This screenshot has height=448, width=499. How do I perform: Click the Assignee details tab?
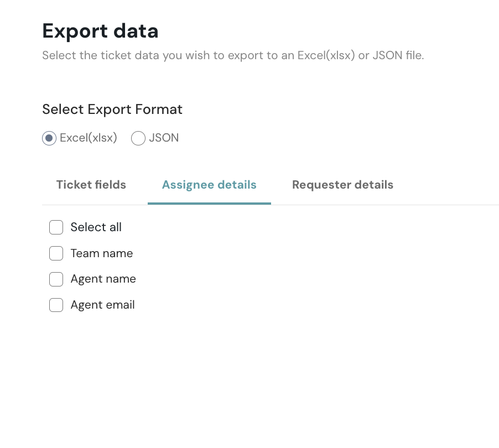tap(209, 185)
